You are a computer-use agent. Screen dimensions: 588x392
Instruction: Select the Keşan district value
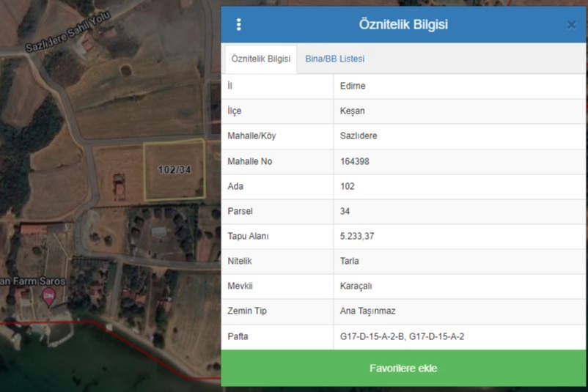pyautogui.click(x=352, y=111)
